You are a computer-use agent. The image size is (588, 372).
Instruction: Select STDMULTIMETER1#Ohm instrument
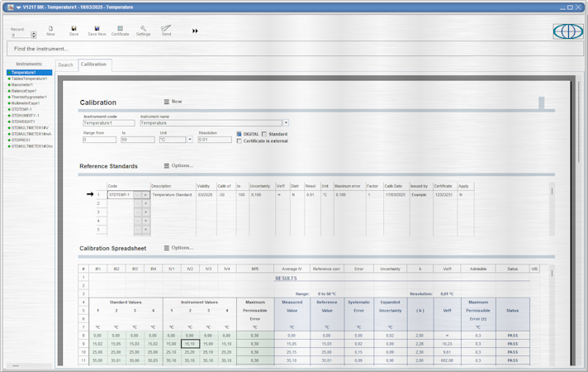click(x=32, y=146)
